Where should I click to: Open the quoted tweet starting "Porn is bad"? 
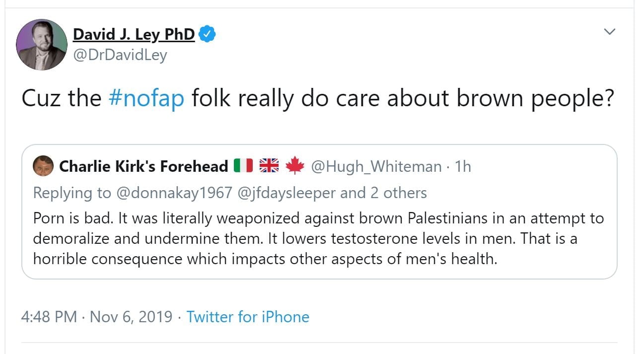pyautogui.click(x=318, y=238)
